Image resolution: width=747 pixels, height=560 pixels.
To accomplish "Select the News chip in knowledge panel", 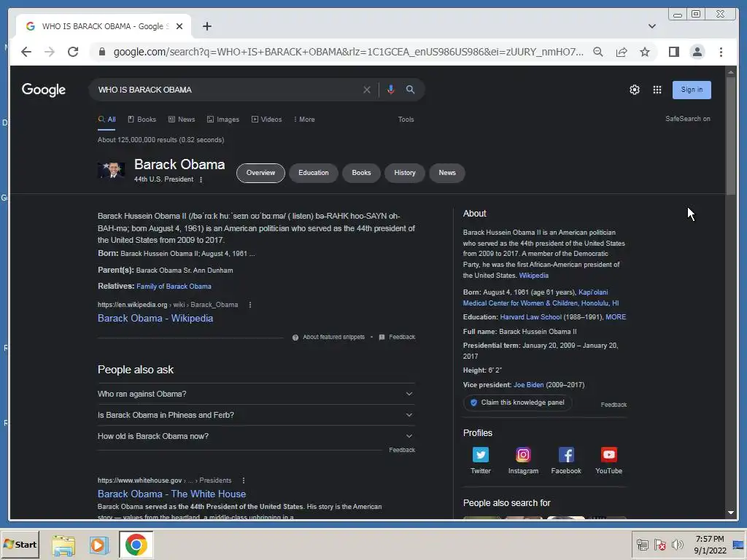I will (x=447, y=173).
